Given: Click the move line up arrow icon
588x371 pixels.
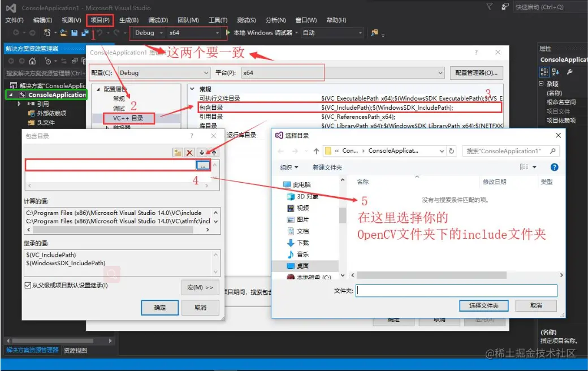Looking at the screenshot, I should coord(214,152).
